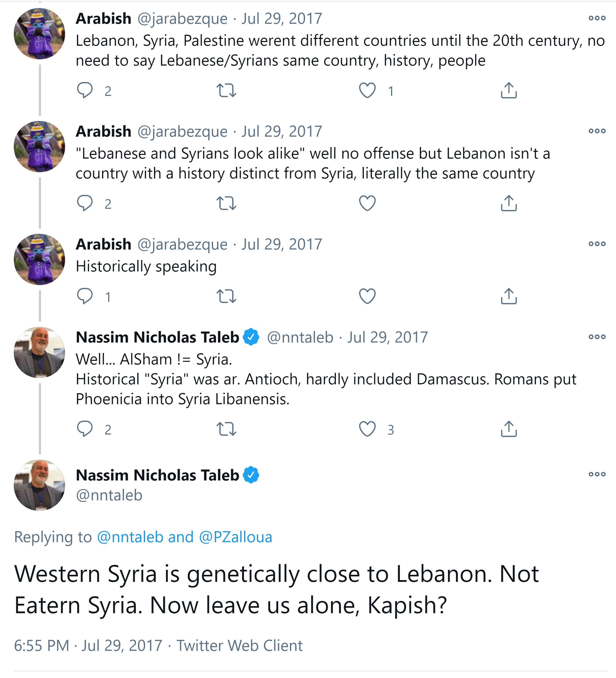Screen dimensions: 616x678
Task: Share the first Arabish tweet
Action: tap(509, 90)
